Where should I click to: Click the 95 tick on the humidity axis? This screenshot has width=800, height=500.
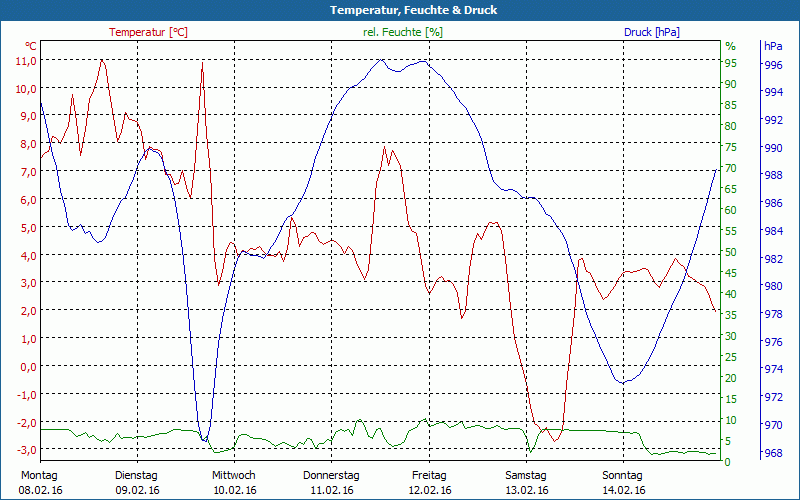[x=731, y=64]
